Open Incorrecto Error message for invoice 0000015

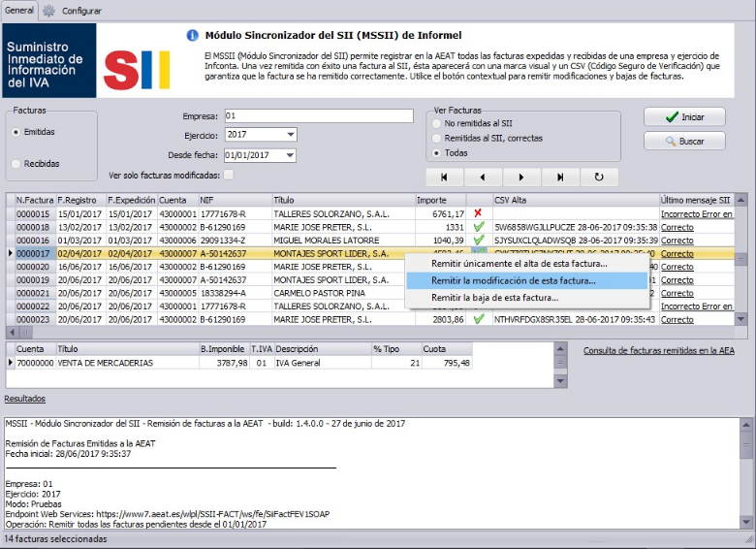tap(696, 213)
